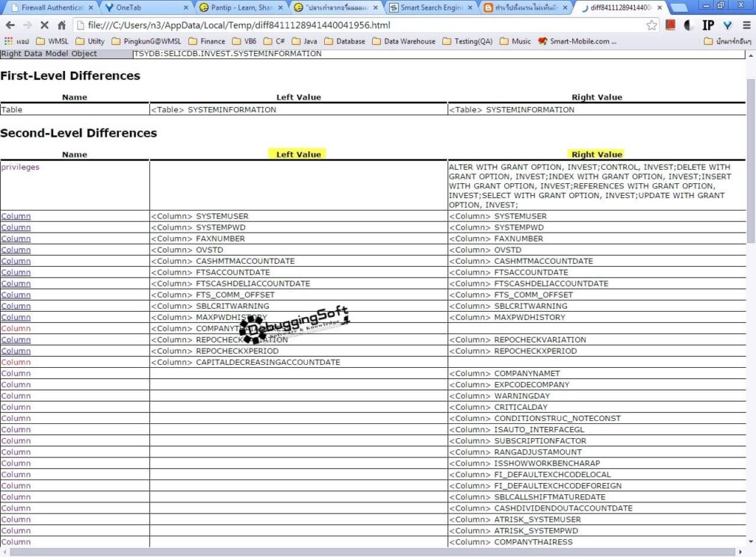Open the PingkunG@WMSL bookmark folder
756x557 pixels.
pyautogui.click(x=146, y=41)
